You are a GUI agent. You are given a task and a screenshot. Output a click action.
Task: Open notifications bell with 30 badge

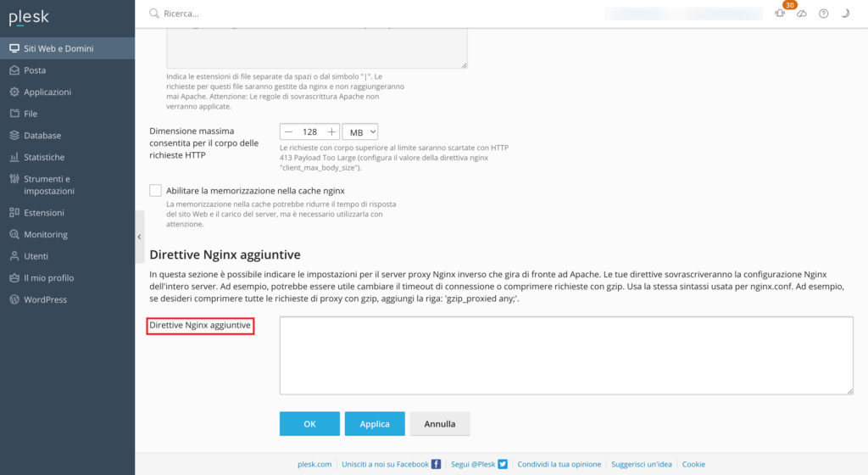[780, 14]
